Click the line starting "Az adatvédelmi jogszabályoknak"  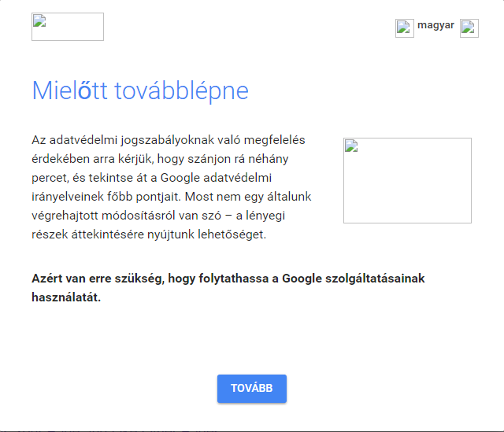[168, 140]
